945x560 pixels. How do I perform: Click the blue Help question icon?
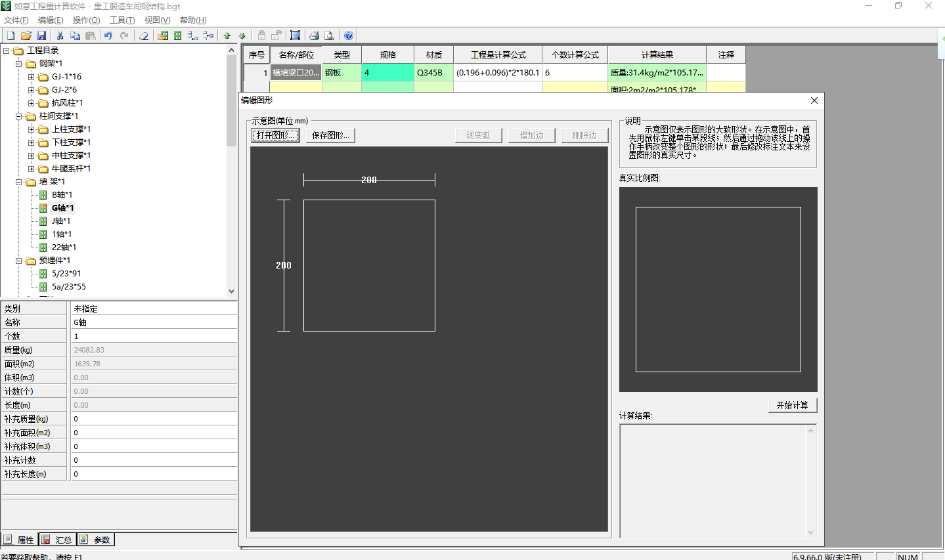349,35
